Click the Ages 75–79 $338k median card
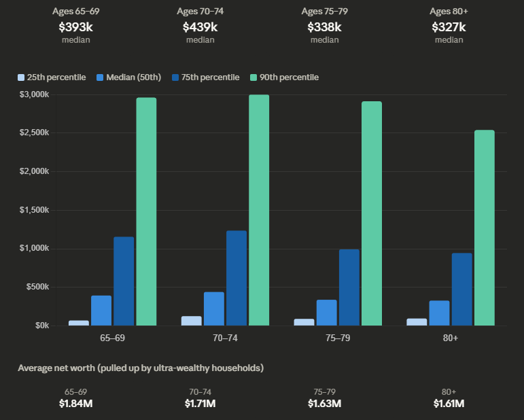 coord(324,26)
